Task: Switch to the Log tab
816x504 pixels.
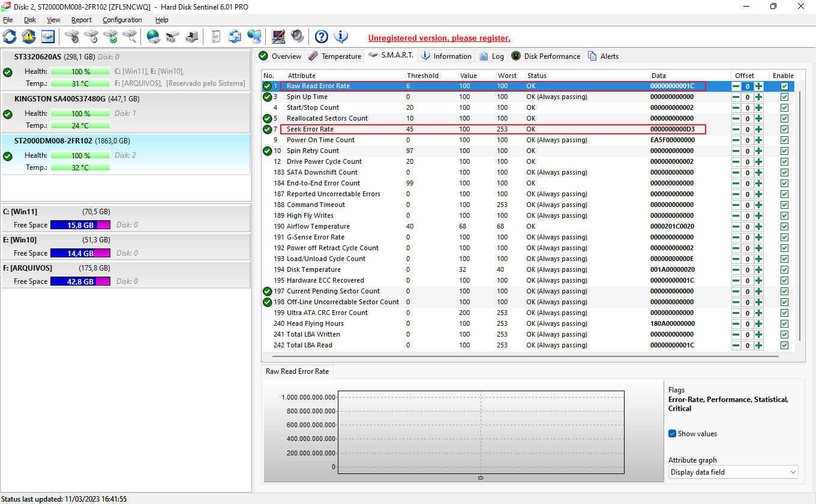Action: (x=491, y=56)
